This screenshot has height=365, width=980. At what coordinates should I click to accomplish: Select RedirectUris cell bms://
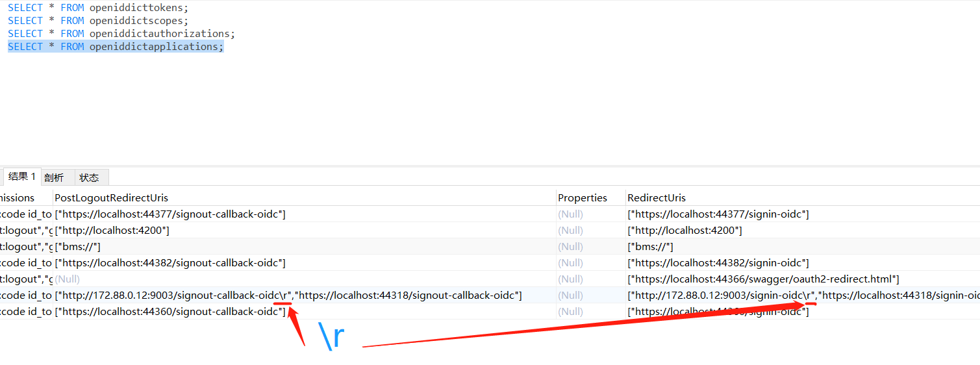point(802,247)
